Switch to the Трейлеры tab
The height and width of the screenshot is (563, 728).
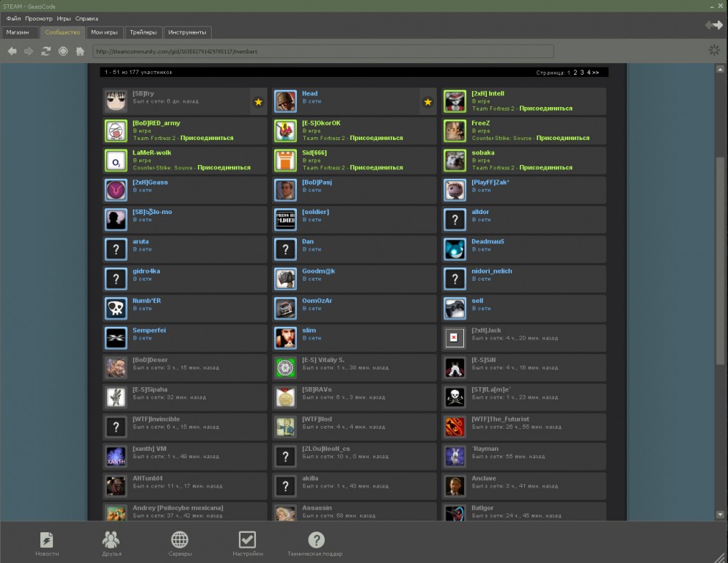(x=143, y=32)
